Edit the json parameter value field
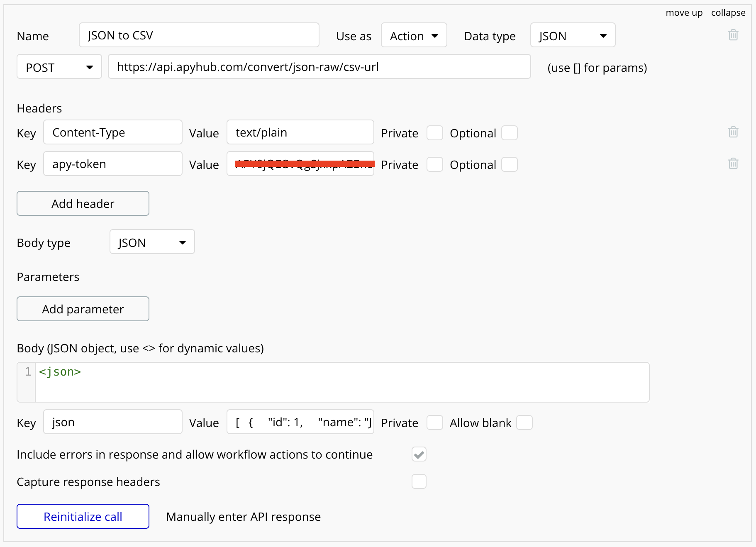Viewport: 756px width, 547px height. (300, 422)
